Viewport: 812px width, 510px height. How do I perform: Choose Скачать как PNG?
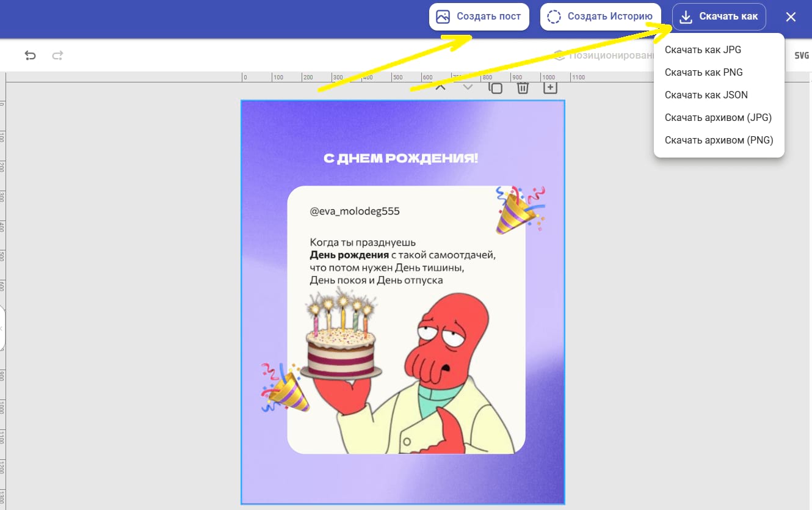pyautogui.click(x=719, y=72)
